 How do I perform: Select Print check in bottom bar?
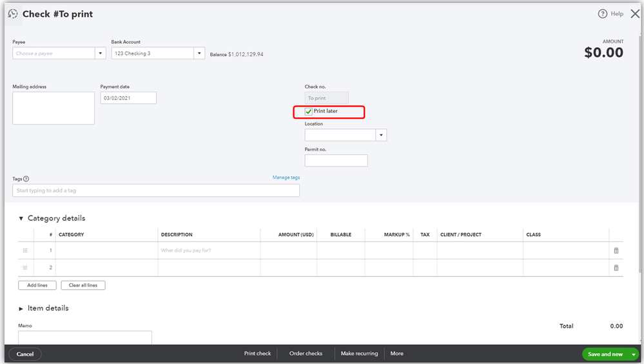click(257, 354)
